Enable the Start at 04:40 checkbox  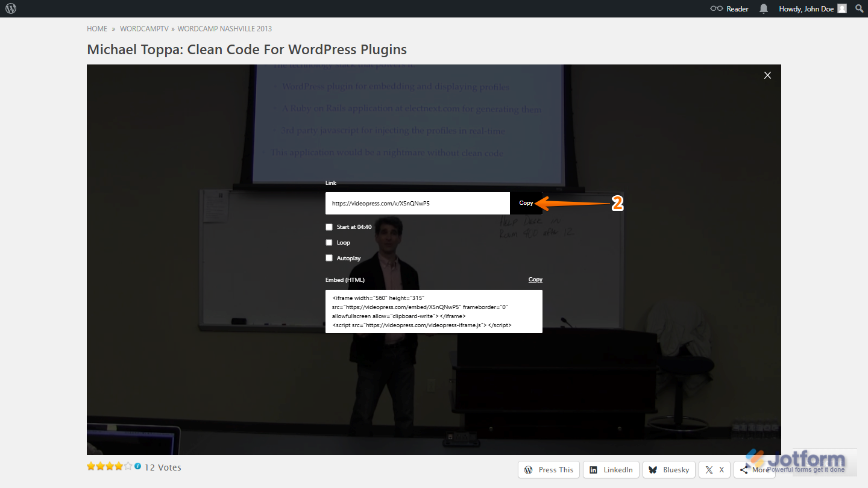(329, 227)
